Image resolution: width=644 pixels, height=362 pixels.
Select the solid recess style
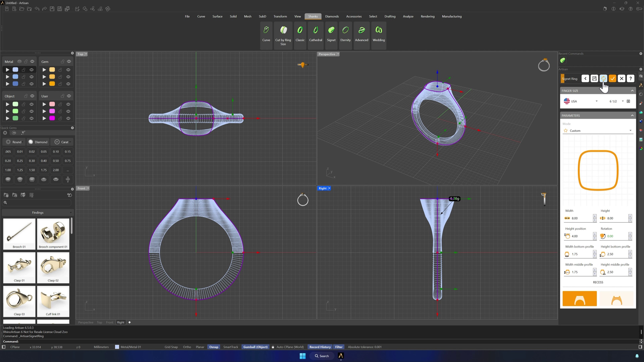580,299
